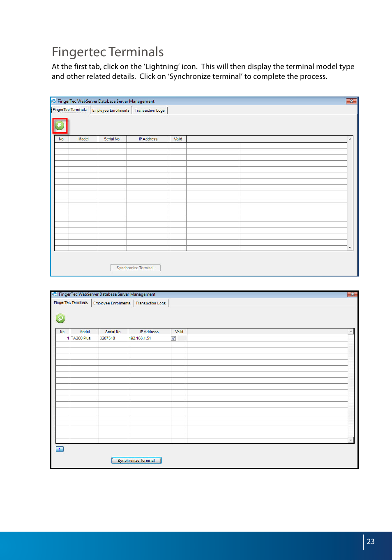392x560 pixels.
Task: Click scroll-down arrow of lower table
Action: [351, 440]
